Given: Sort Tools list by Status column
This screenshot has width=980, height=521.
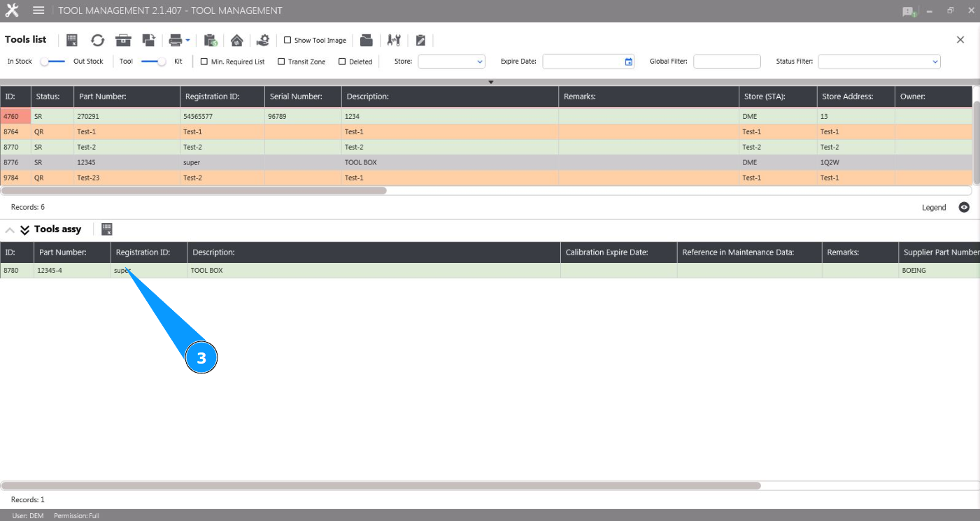Looking at the screenshot, I should click(52, 97).
